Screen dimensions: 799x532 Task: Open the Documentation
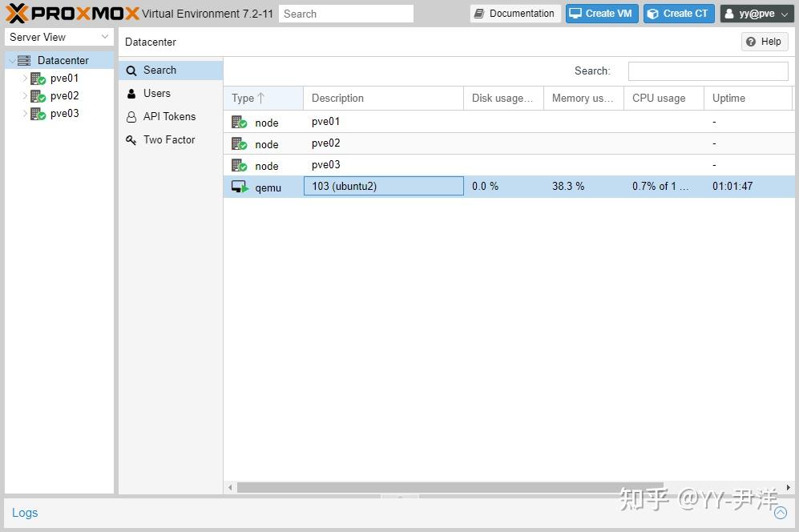pos(515,13)
